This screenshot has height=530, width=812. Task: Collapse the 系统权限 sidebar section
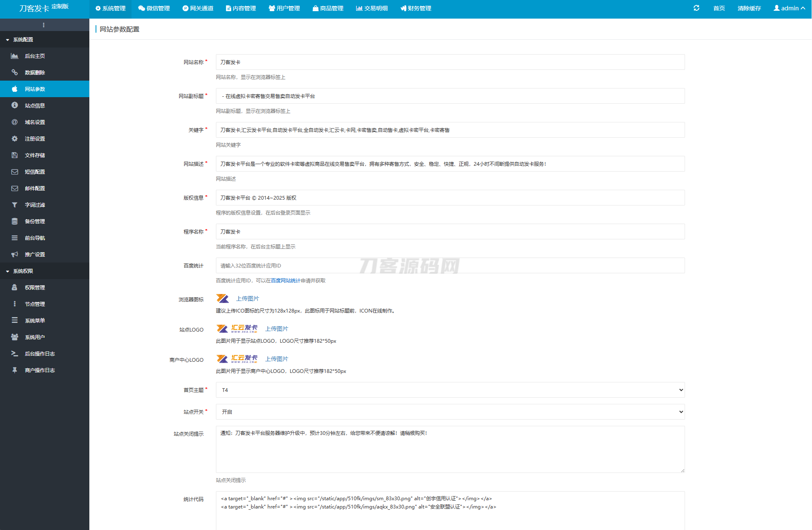pos(23,271)
